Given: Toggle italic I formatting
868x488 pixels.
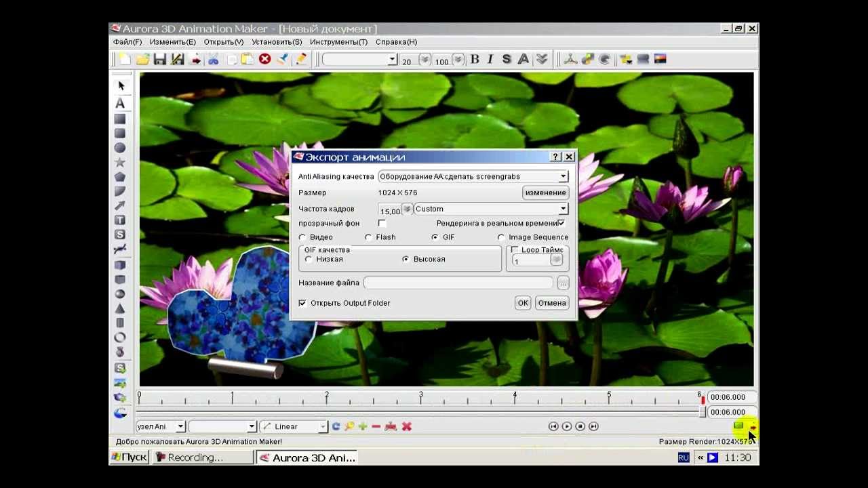Looking at the screenshot, I should click(x=490, y=60).
